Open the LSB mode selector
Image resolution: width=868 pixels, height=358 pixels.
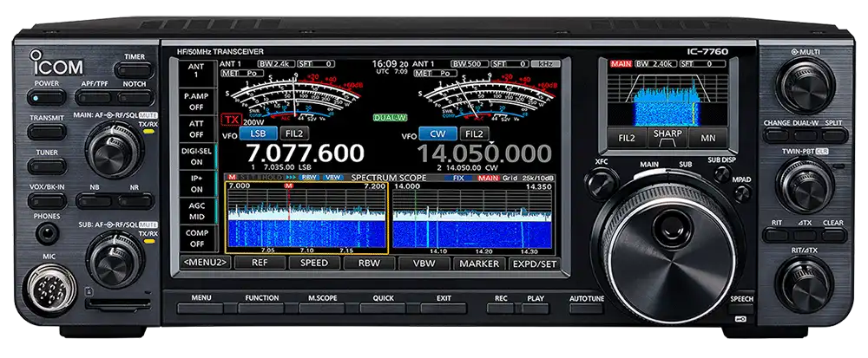click(258, 133)
